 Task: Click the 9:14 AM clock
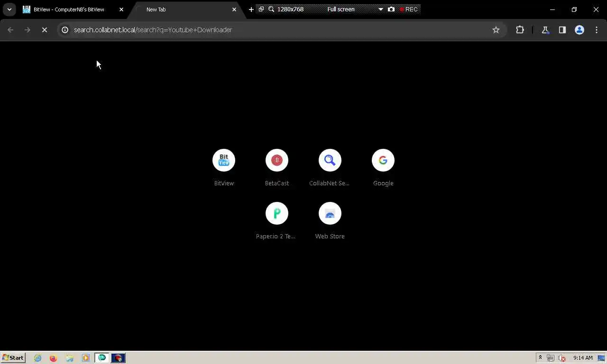(x=583, y=358)
